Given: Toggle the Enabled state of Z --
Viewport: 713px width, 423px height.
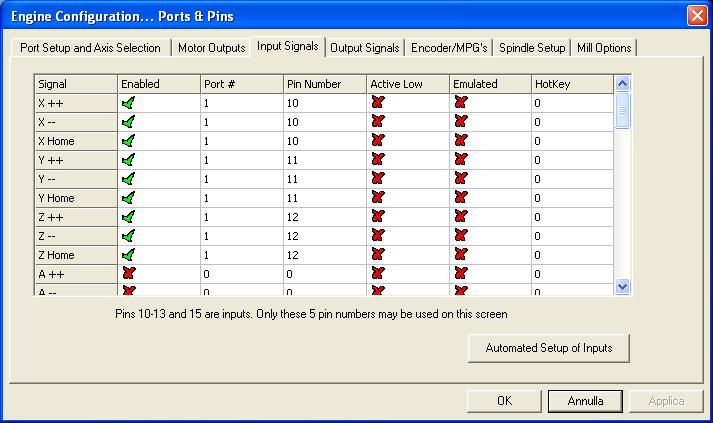Looking at the screenshot, I should (x=128, y=235).
